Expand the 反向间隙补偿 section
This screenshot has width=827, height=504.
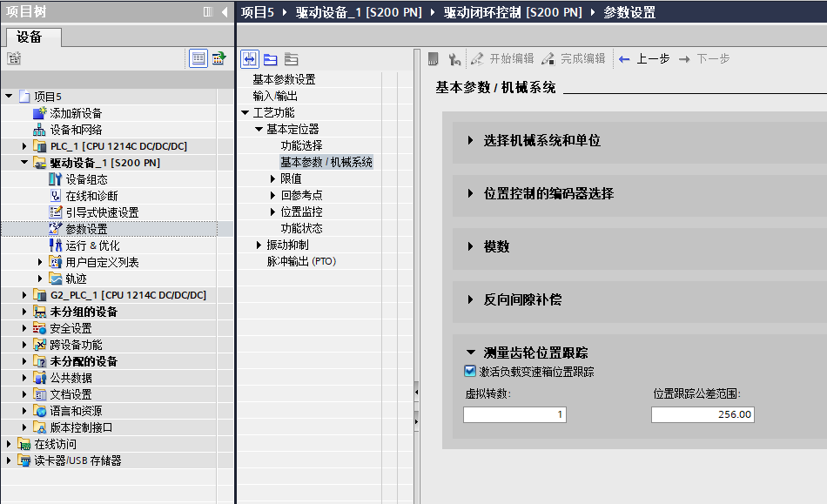point(471,299)
